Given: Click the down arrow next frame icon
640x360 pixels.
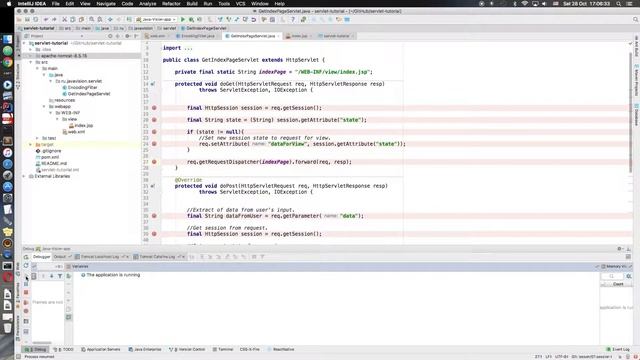Looking at the screenshot, I should [x=51, y=276].
